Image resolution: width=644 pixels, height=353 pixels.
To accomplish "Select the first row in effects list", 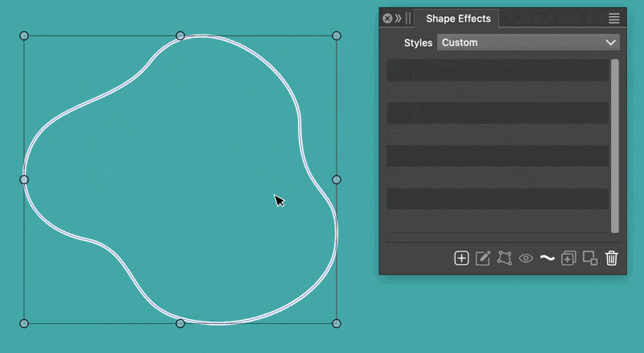I will pyautogui.click(x=497, y=69).
